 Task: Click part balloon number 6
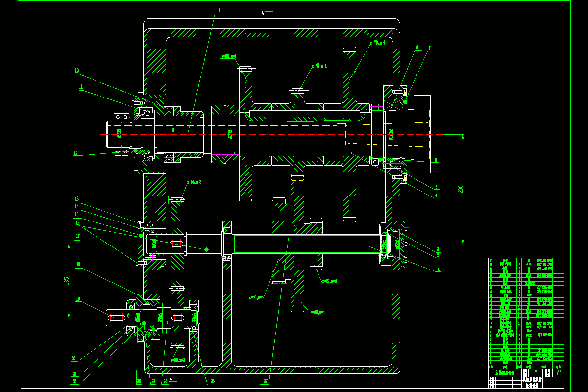[x=436, y=160]
